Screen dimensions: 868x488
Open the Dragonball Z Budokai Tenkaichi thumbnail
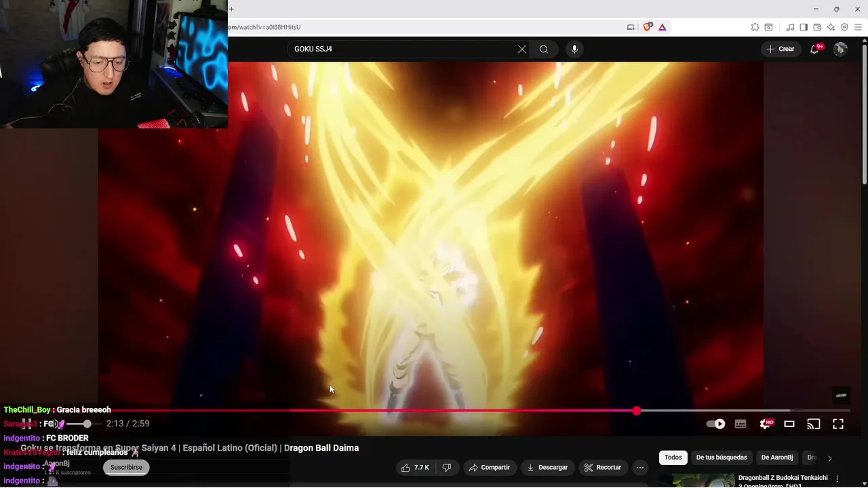pos(704,481)
